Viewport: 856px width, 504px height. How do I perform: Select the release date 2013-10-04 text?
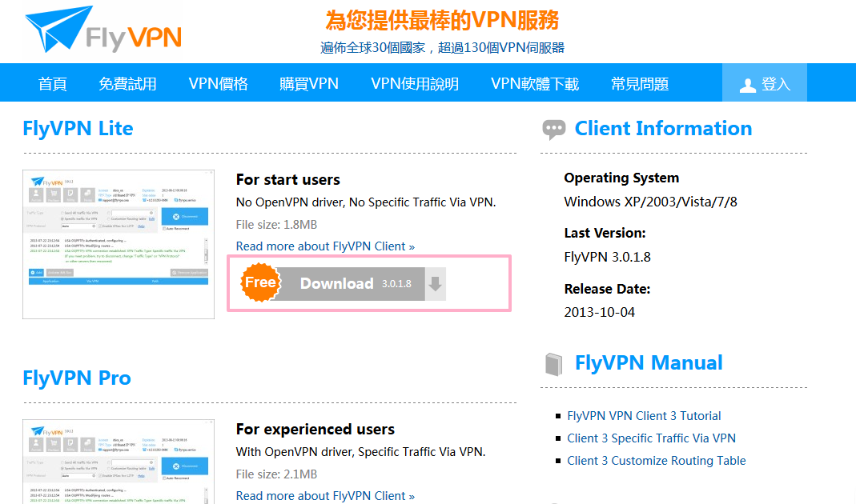[600, 313]
